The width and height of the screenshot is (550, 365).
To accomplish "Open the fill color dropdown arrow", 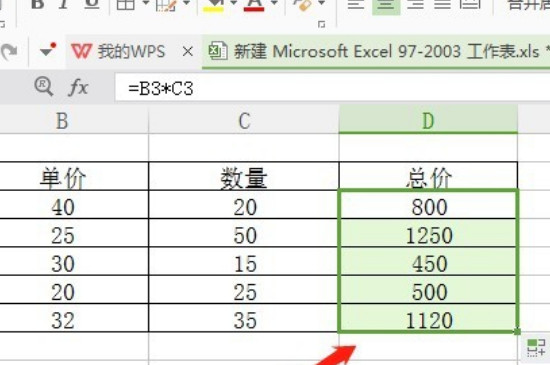I will coord(233,4).
